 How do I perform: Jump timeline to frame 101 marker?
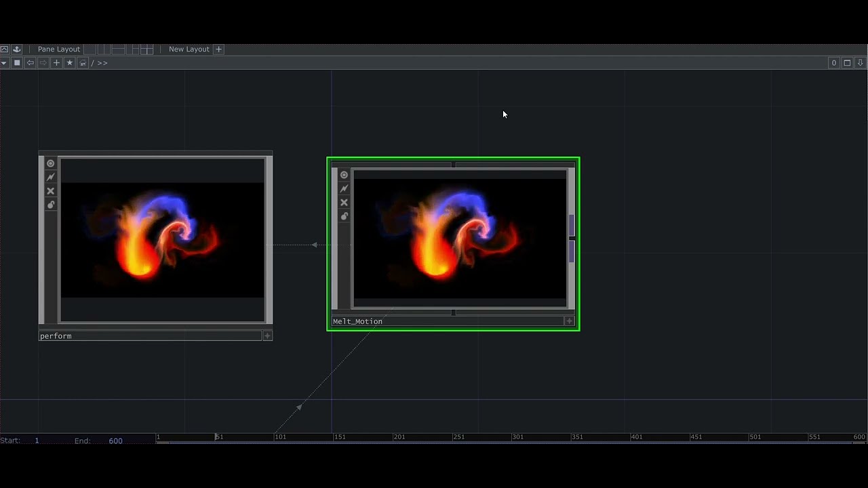[x=280, y=437]
